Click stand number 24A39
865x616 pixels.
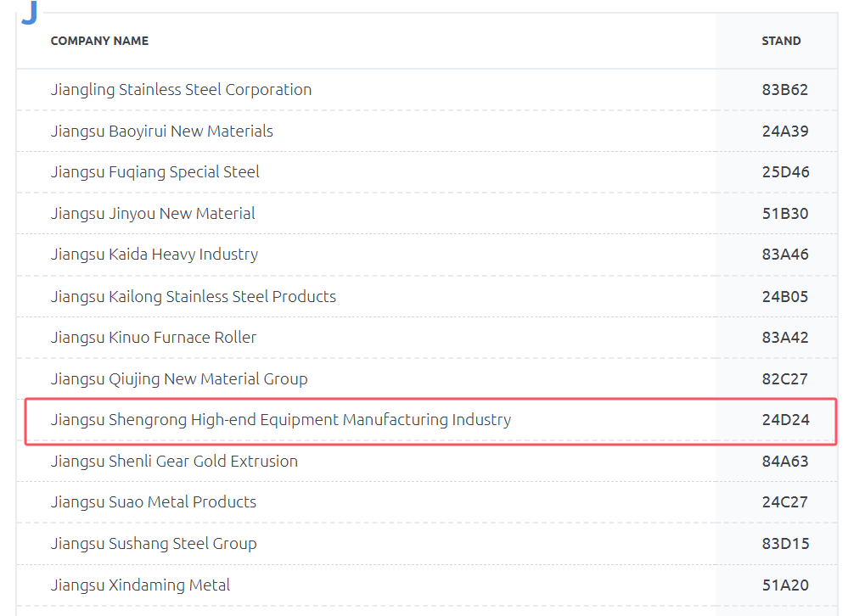pyautogui.click(x=785, y=132)
